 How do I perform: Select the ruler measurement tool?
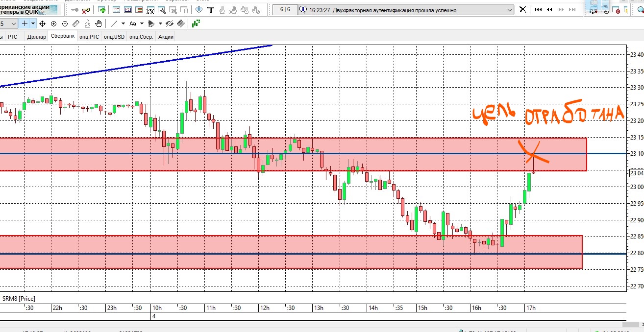[76, 24]
